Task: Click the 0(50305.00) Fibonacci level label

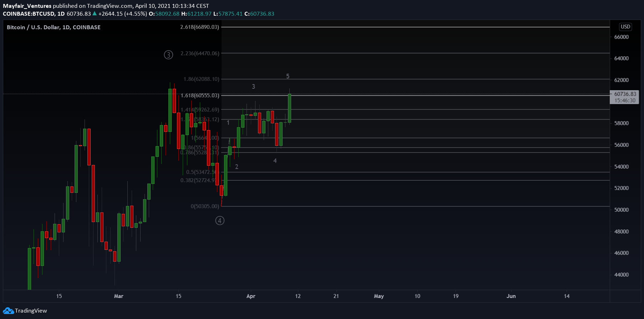Action: click(205, 206)
